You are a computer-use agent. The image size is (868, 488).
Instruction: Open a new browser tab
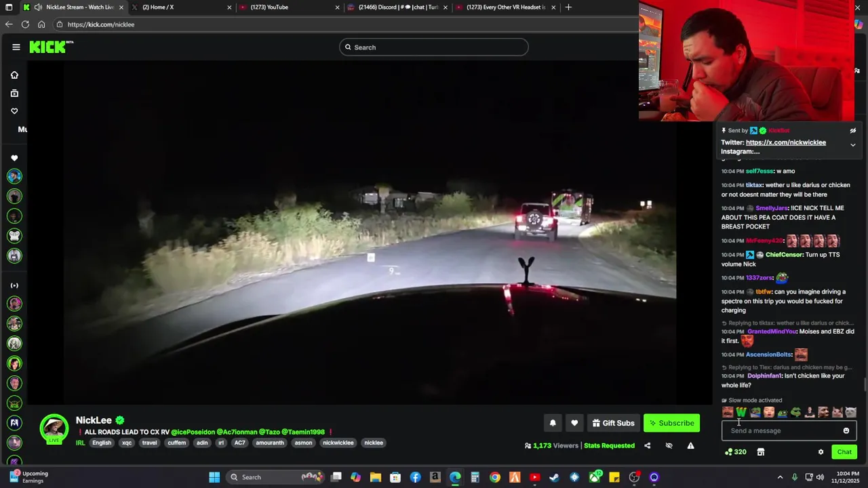pos(568,7)
